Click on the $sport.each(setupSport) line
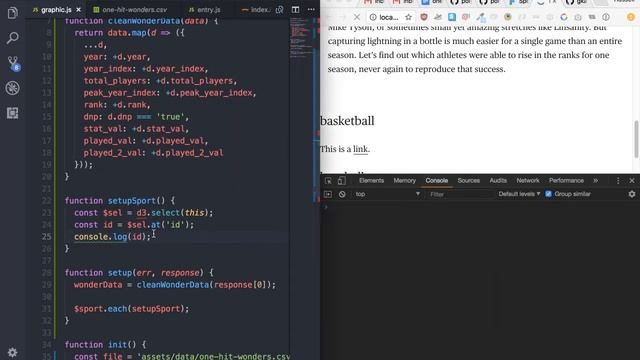Screen dimensions: 640x360 (x=131, y=309)
